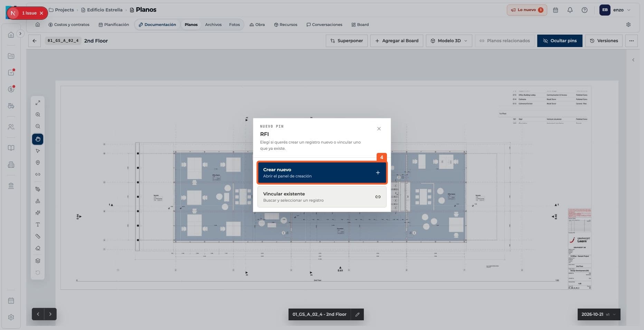
Task: Click the Superponer button
Action: 347,41
